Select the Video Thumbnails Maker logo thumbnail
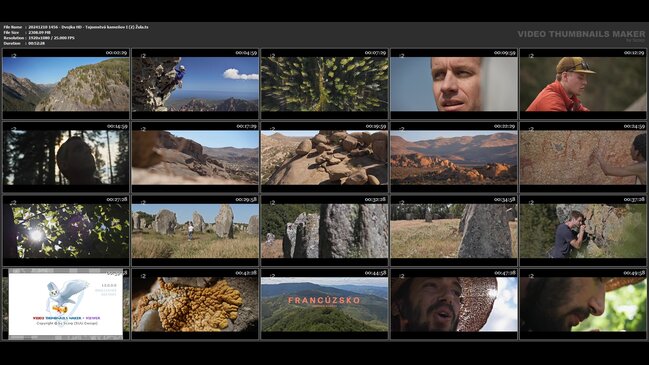Image resolution: width=649 pixels, height=365 pixels. 66,304
